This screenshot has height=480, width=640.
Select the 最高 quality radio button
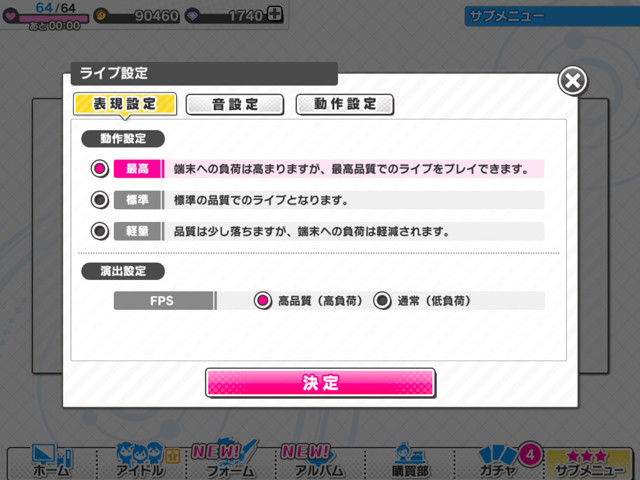coord(100,169)
